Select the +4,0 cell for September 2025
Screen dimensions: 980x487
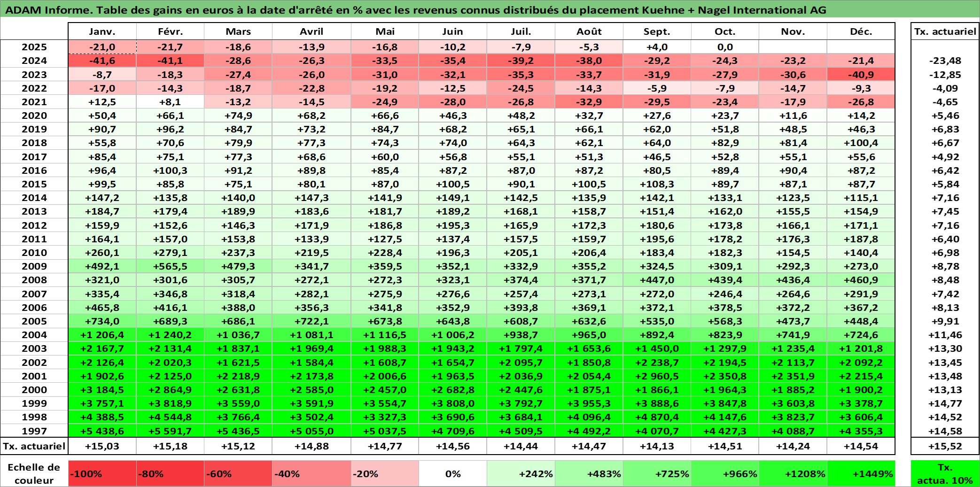(x=657, y=47)
